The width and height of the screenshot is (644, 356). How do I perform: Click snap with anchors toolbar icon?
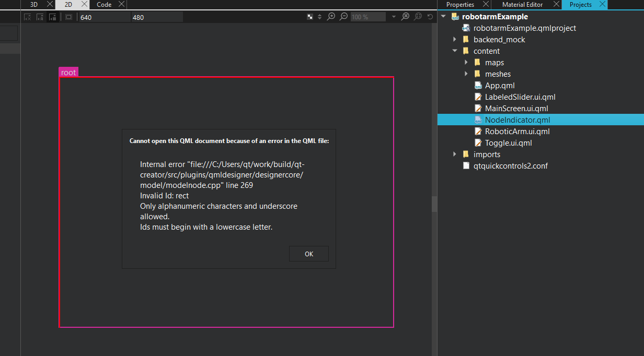point(40,17)
